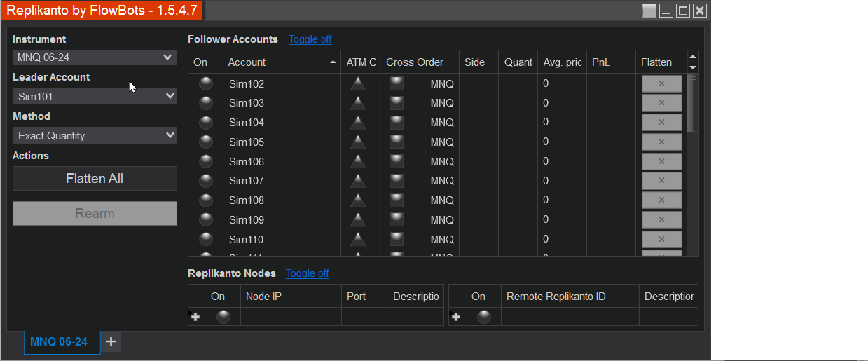The width and height of the screenshot is (868, 361).
Task: Click the ATM copy triangle for Sim105
Action: click(358, 142)
